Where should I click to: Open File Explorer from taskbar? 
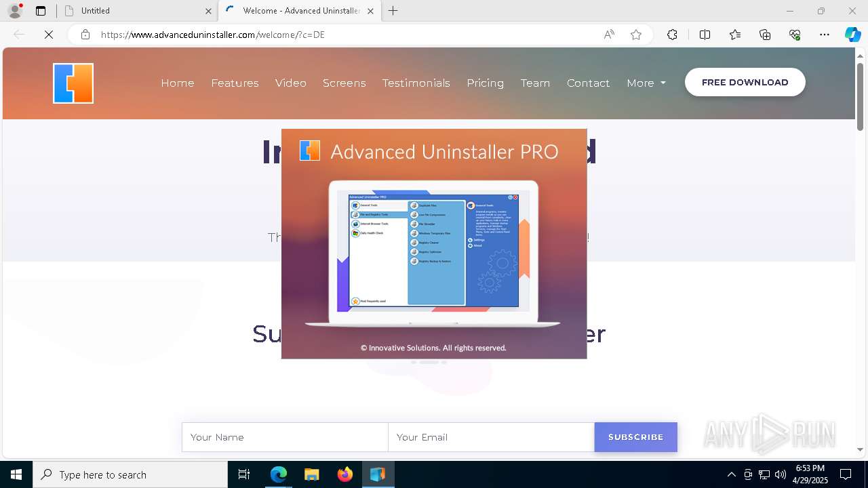[x=311, y=474]
